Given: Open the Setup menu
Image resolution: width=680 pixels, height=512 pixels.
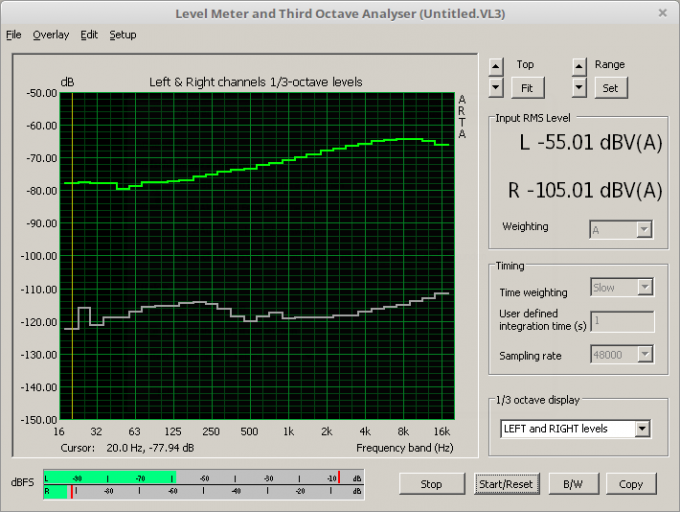Looking at the screenshot, I should [123, 35].
